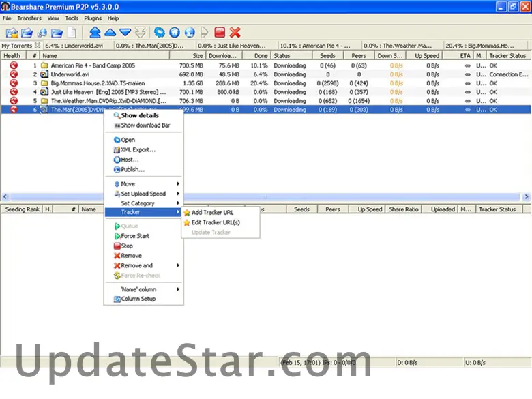Viewport: 532px width, 399px height.
Task: Open the Plugins menu
Action: (93, 18)
